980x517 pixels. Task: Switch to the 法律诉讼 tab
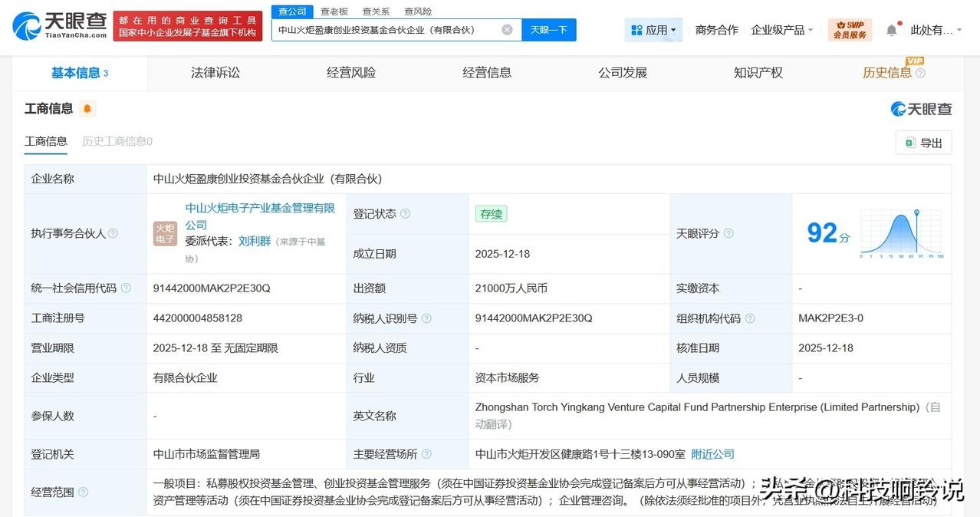(215, 72)
